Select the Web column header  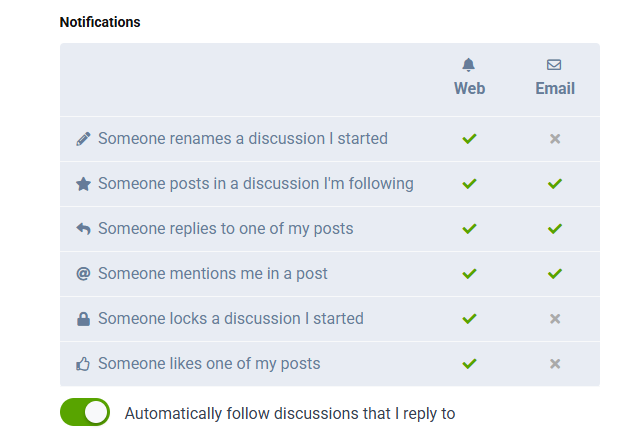[x=469, y=88]
